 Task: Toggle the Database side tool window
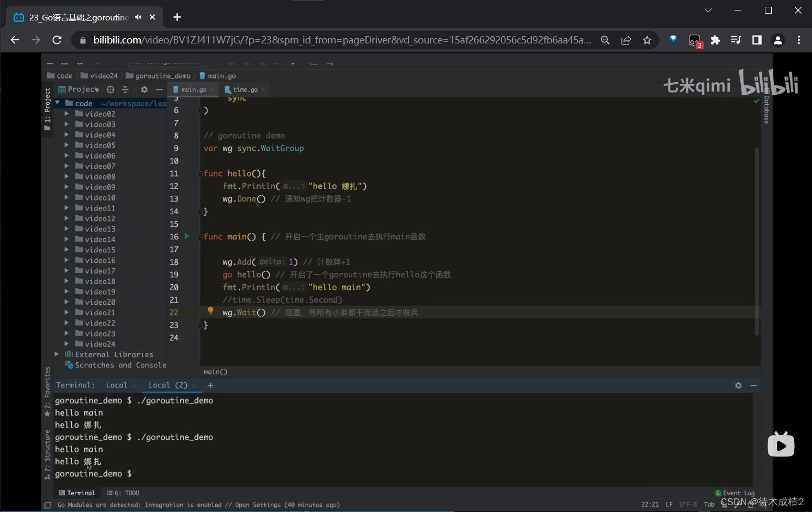[x=766, y=106]
